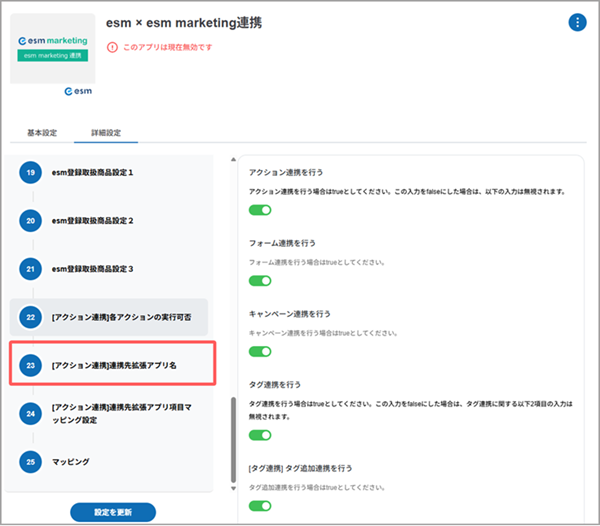600x526 pixels.
Task: Open [アクション連携]連携先拡張アプリ名 step
Action: point(114,366)
